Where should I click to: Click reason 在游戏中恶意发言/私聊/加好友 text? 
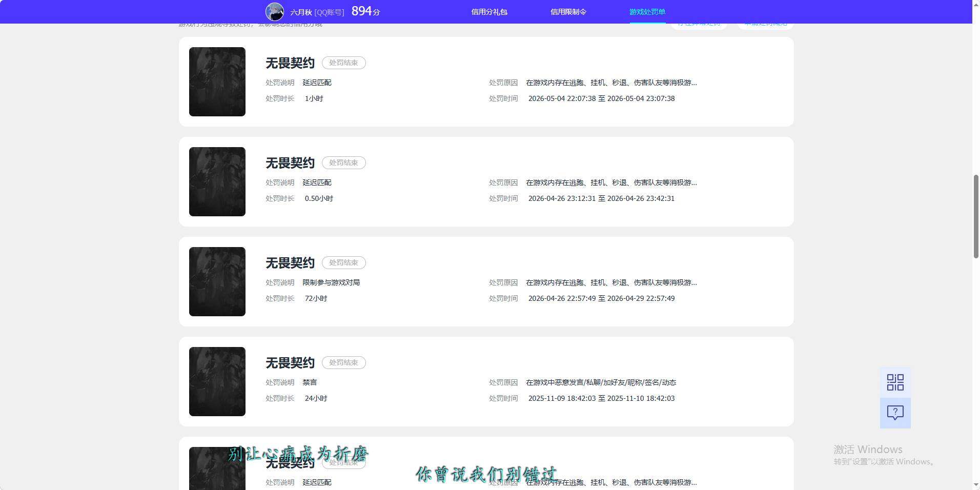601,382
